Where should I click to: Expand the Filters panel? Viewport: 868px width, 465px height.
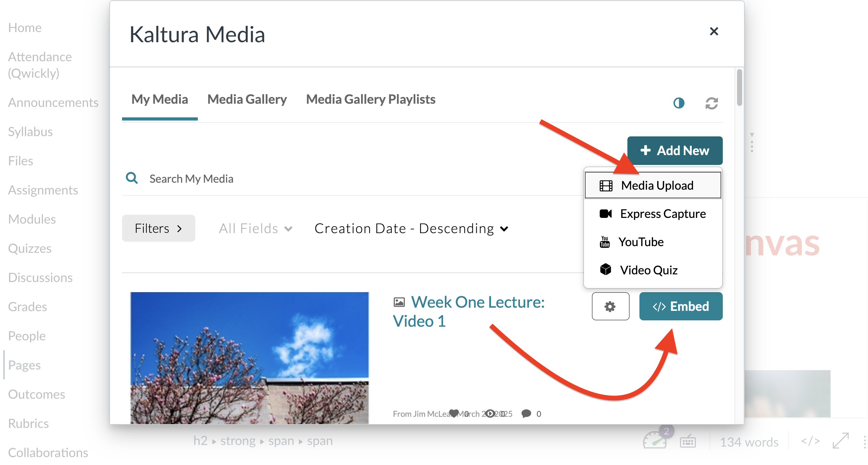pos(159,228)
